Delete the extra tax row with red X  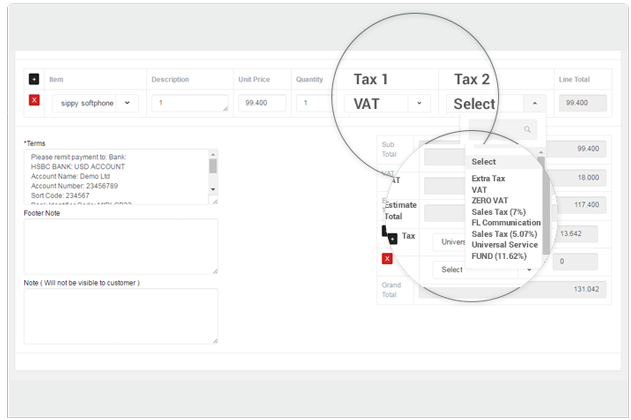387,259
